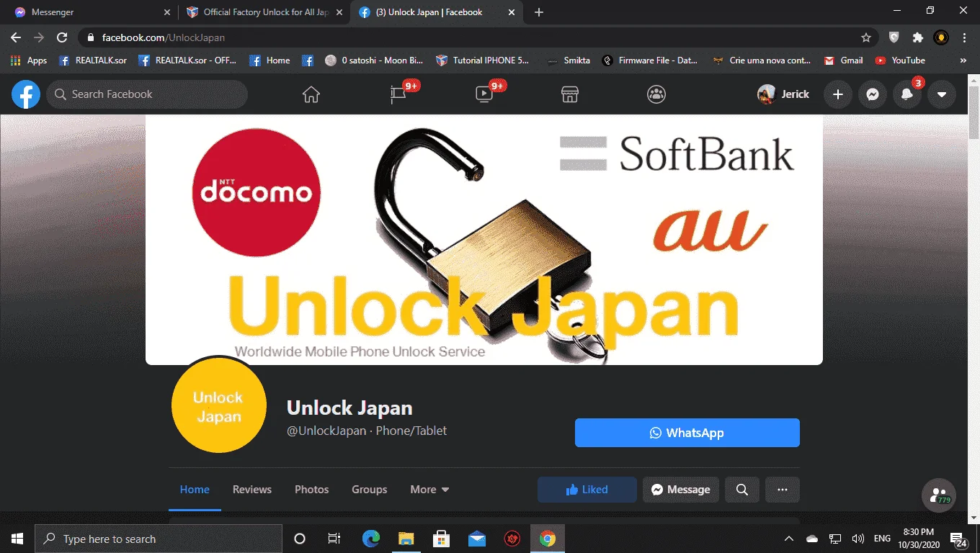Open the Microsoft Store taskbar icon
Screen dimensions: 980x553
[441, 539]
